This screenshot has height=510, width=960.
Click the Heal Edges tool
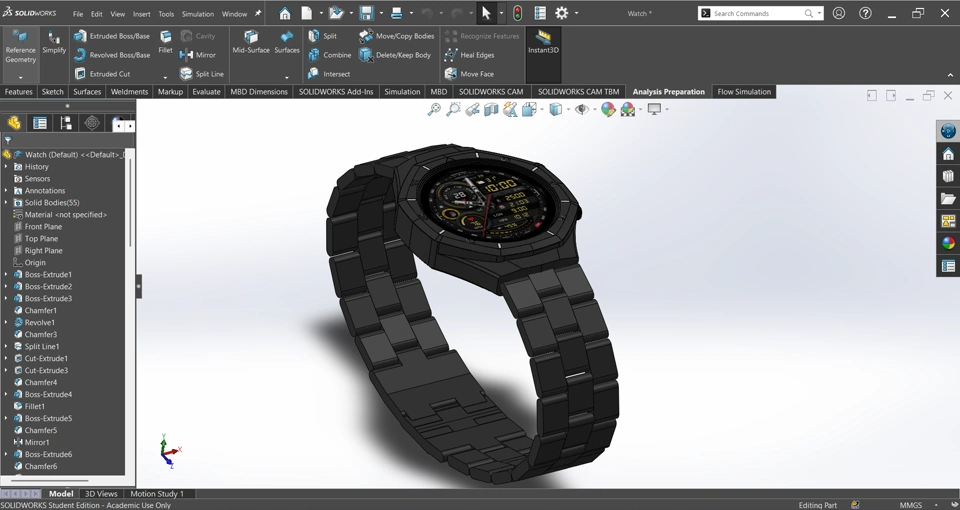pos(470,55)
